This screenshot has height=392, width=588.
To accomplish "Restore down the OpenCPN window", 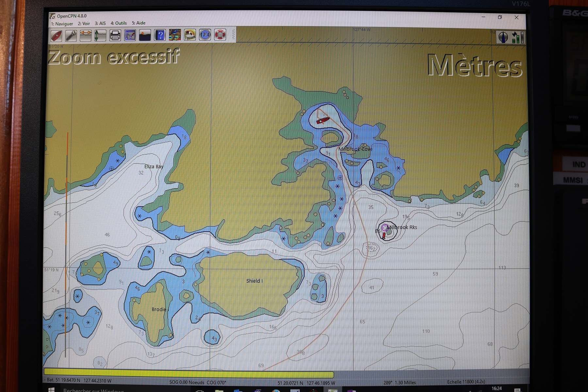I will click(x=500, y=17).
